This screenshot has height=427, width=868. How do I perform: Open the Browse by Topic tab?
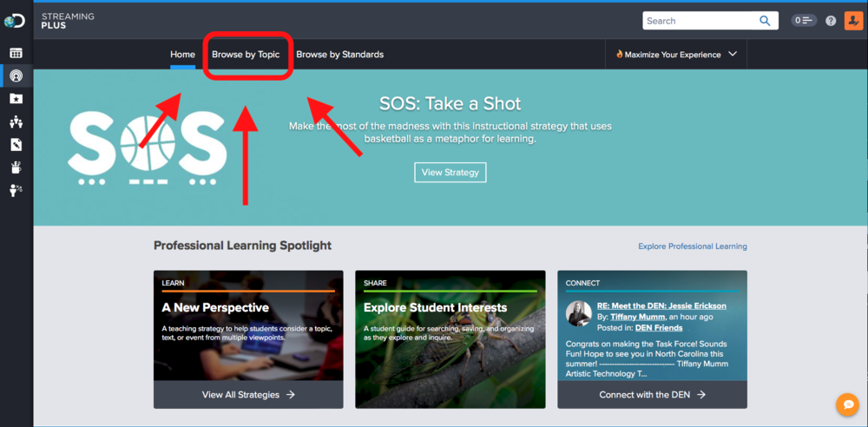tap(246, 55)
